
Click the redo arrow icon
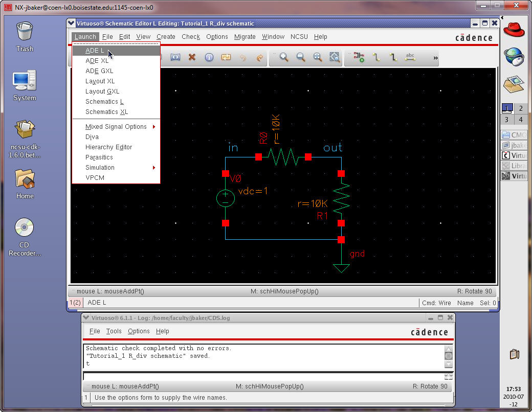point(259,58)
